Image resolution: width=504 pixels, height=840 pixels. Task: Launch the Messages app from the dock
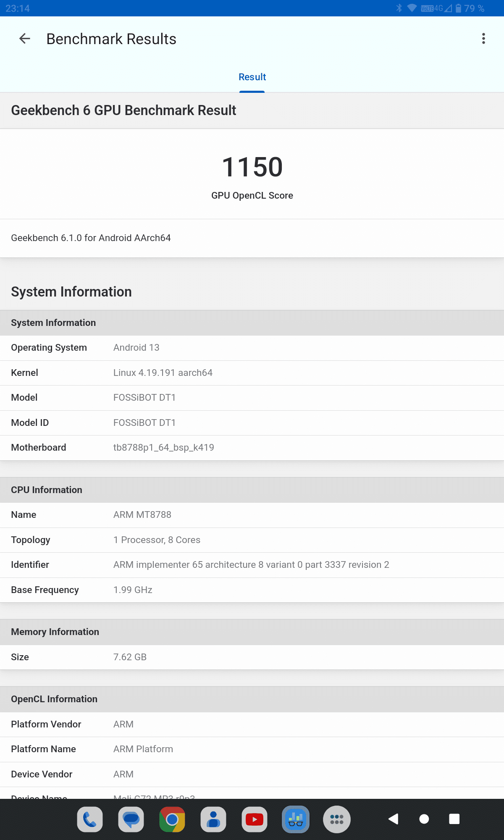(131, 819)
